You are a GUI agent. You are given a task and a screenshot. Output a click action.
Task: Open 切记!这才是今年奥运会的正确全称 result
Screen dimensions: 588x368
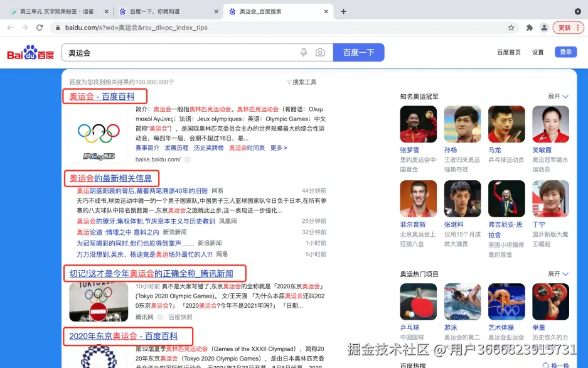151,273
